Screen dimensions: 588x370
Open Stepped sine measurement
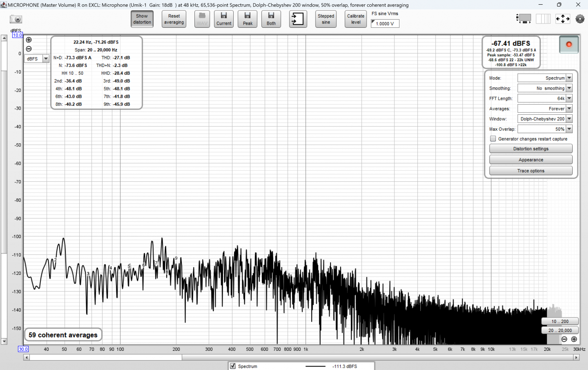click(x=326, y=19)
